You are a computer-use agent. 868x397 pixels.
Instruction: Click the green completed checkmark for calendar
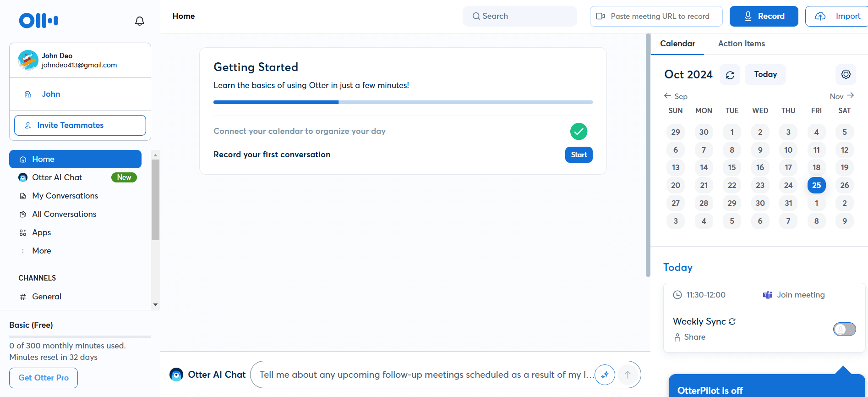click(x=579, y=132)
